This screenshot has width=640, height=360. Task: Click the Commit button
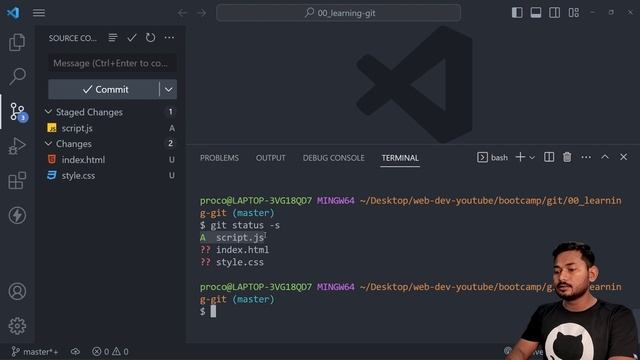coord(104,89)
